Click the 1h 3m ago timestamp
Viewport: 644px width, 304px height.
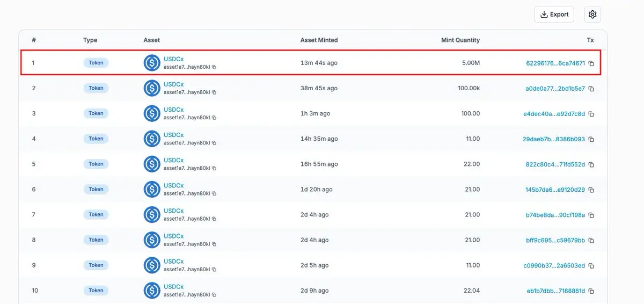[x=315, y=113]
